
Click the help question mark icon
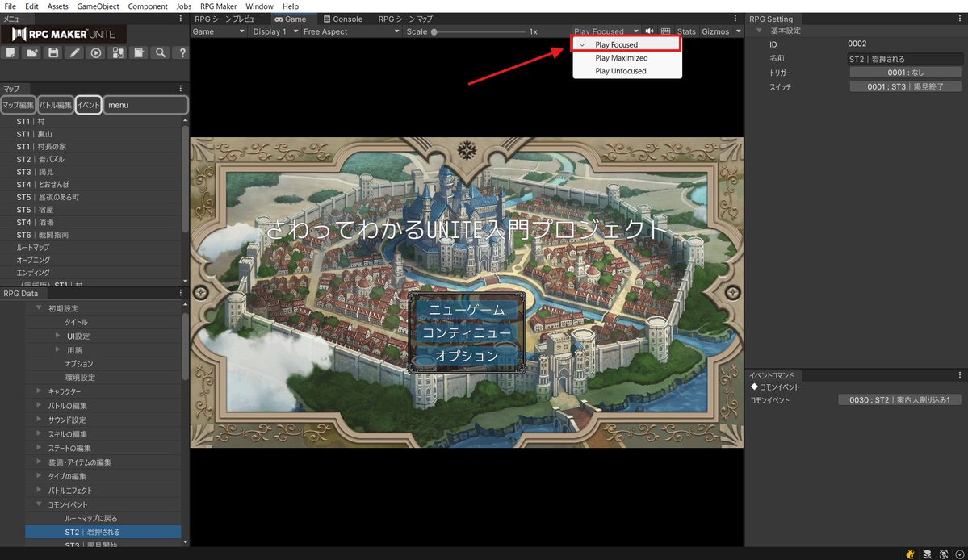click(182, 52)
